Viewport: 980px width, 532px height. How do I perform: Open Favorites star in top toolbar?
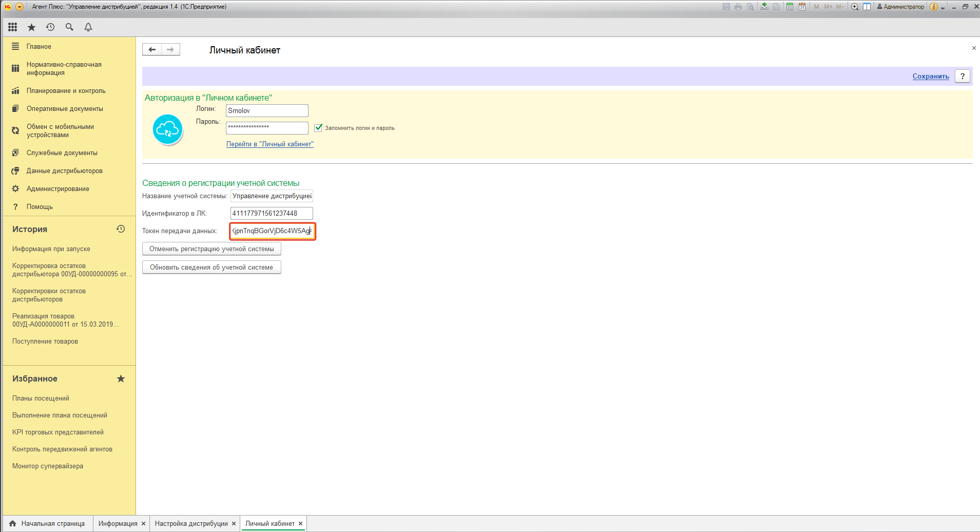tap(31, 27)
